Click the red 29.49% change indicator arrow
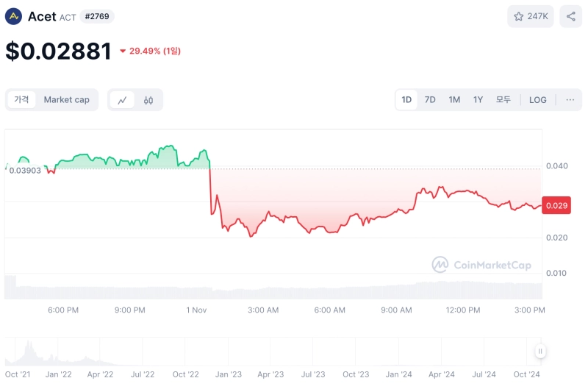 coord(123,51)
